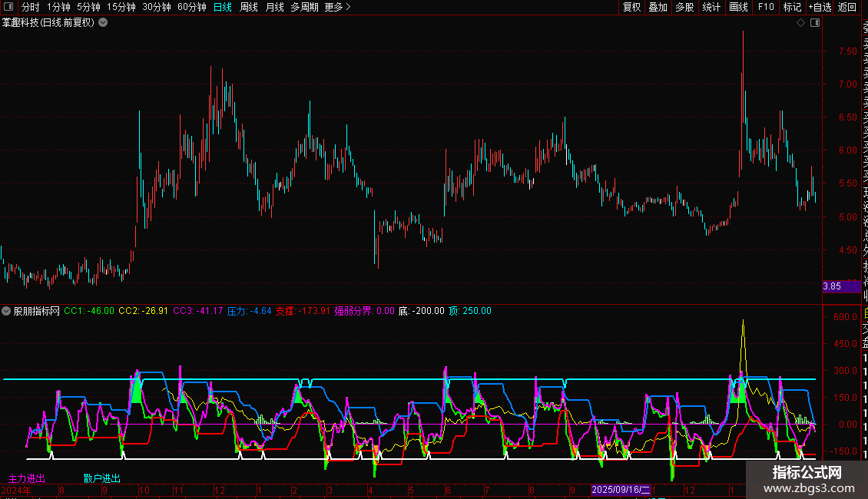
Task: Open the 复权 adjustment options
Action: click(x=631, y=8)
